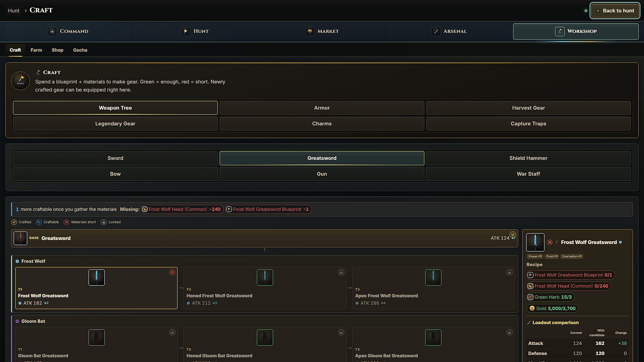Viewport: 644px width, 362px height.
Task: Click lock icon on Apex Frost Wolf Greatsword
Action: 509,272
